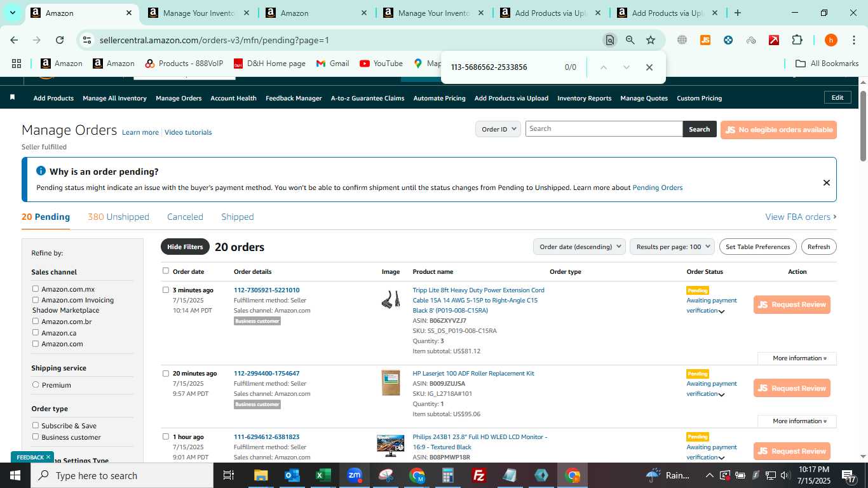The width and height of the screenshot is (868, 488).
Task: Launch Excel from the taskbar
Action: 323,475
